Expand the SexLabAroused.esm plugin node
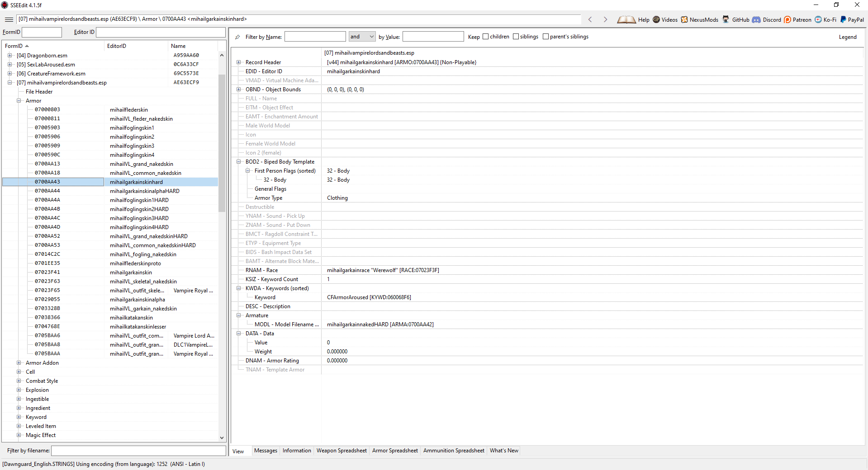 pos(9,65)
